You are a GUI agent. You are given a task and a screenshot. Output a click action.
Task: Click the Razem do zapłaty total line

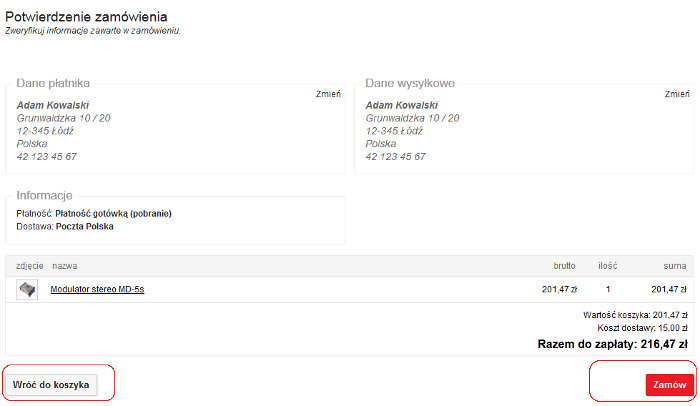coord(612,344)
